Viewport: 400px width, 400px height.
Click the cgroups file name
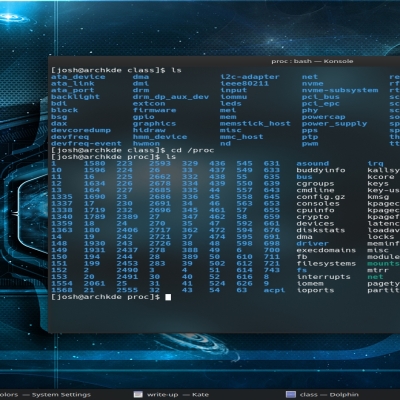(315, 184)
